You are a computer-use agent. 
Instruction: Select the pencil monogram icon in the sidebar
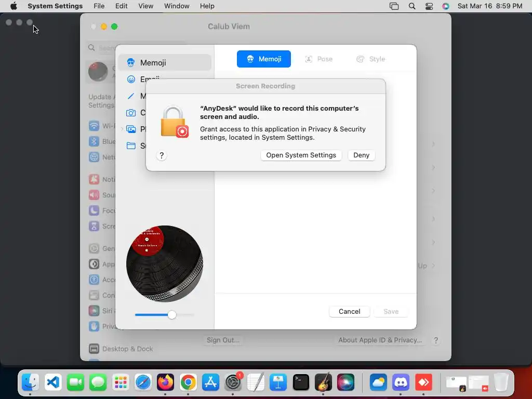[x=131, y=96]
